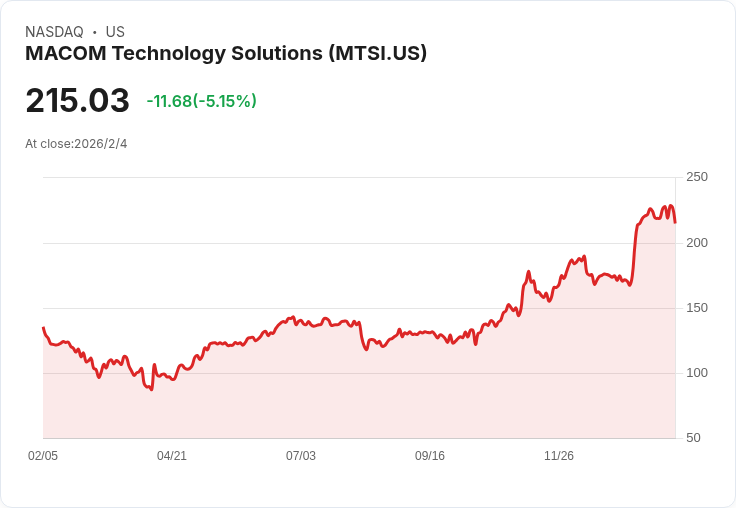Viewport: 736px width, 508px height.
Task: Click the -11.68(-5.15%) change value
Action: pyautogui.click(x=202, y=101)
